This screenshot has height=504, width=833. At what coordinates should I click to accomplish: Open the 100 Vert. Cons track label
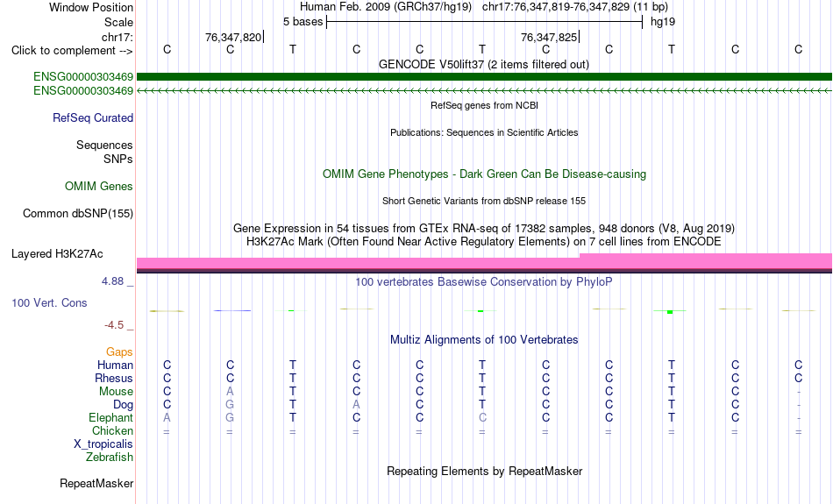tap(49, 302)
